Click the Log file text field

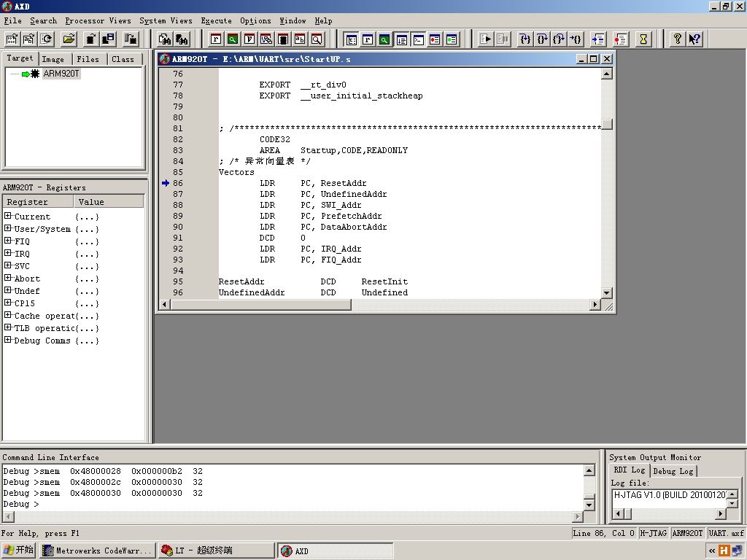[x=670, y=495]
